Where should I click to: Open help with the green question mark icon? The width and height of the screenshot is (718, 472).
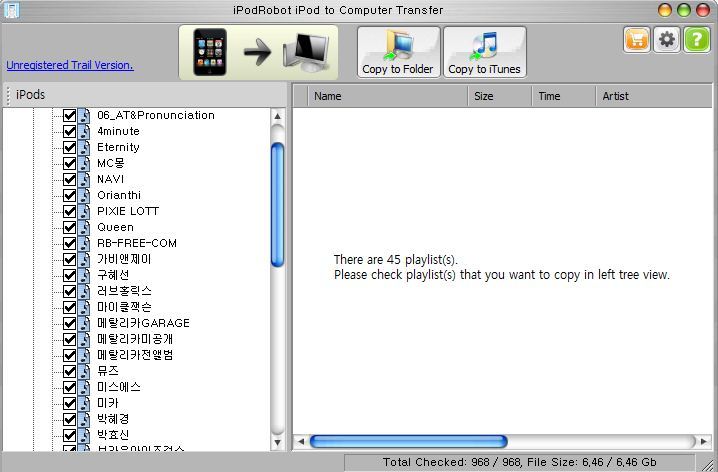click(x=696, y=40)
